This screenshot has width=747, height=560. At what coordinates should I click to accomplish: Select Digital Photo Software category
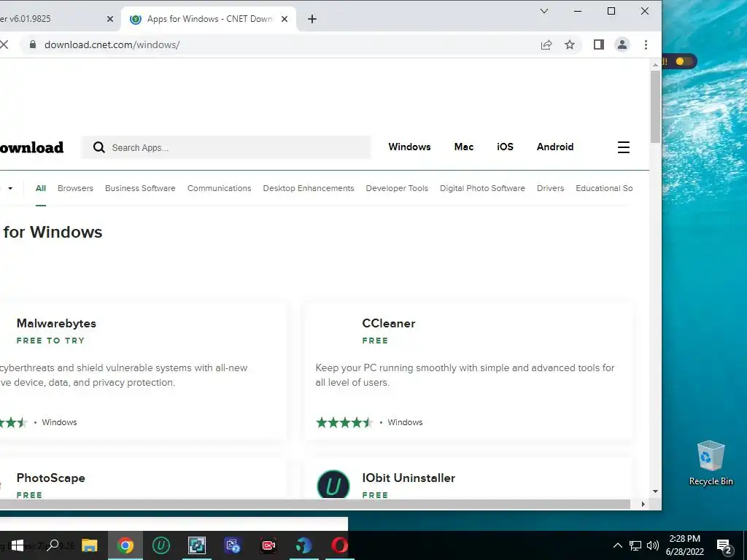coord(482,188)
